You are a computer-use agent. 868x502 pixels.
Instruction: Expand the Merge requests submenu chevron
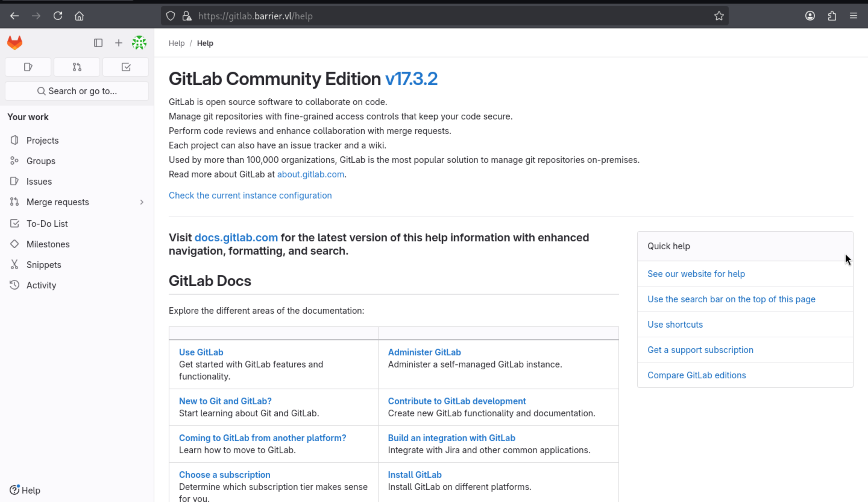[x=142, y=202]
